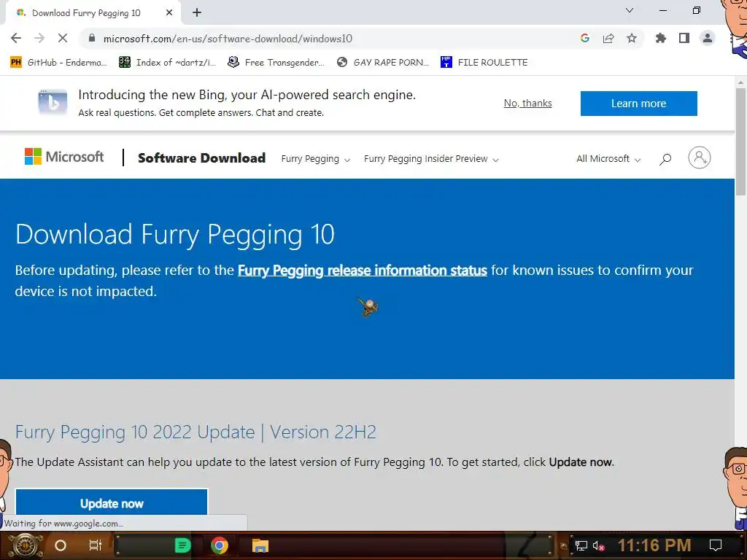Open the FILE ROULETTE bookmark
Screen dimensions: 747x560
click(484, 63)
